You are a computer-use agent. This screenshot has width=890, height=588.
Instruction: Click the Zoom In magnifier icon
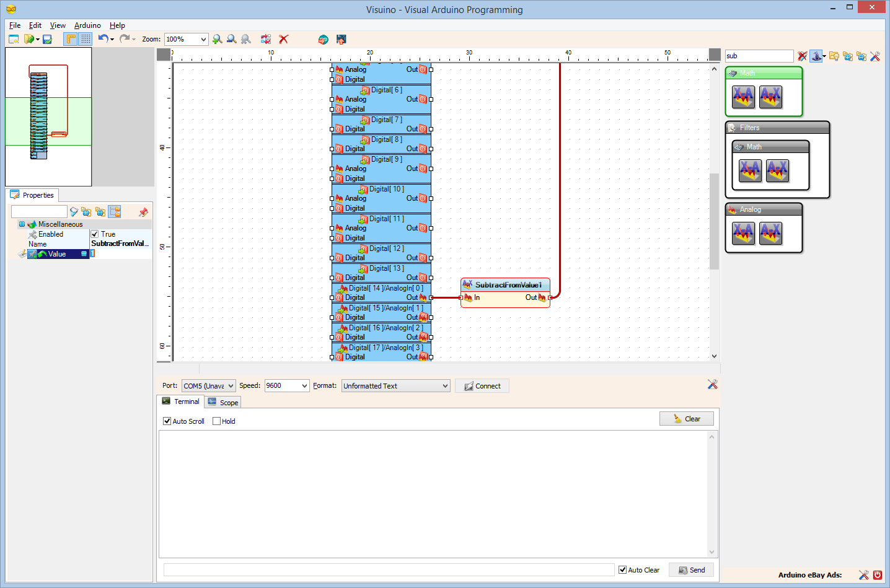(217, 39)
